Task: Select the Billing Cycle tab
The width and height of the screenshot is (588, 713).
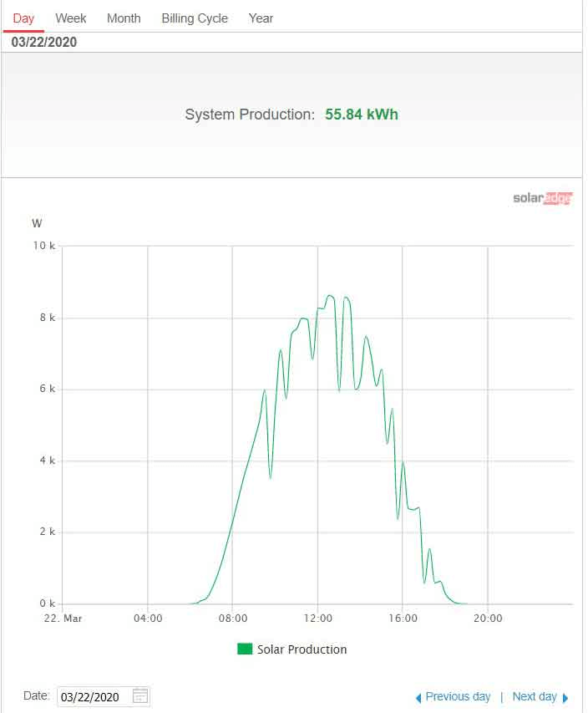Action: [195, 18]
